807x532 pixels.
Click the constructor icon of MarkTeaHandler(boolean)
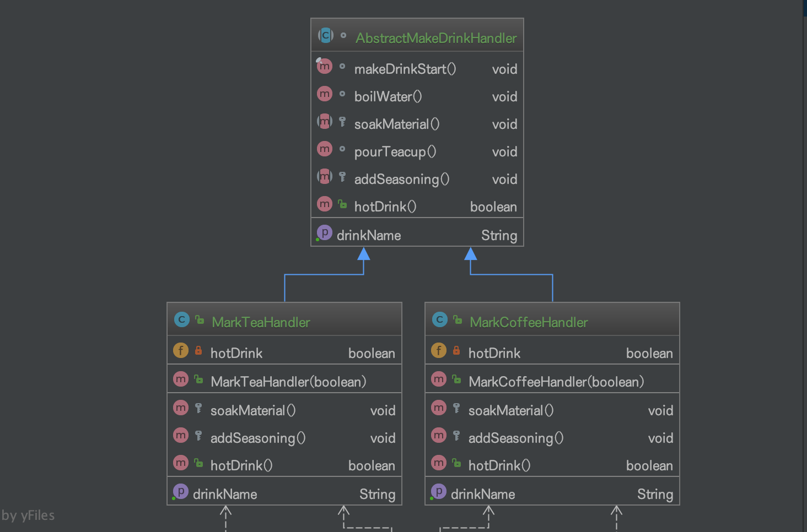pyautogui.click(x=181, y=379)
